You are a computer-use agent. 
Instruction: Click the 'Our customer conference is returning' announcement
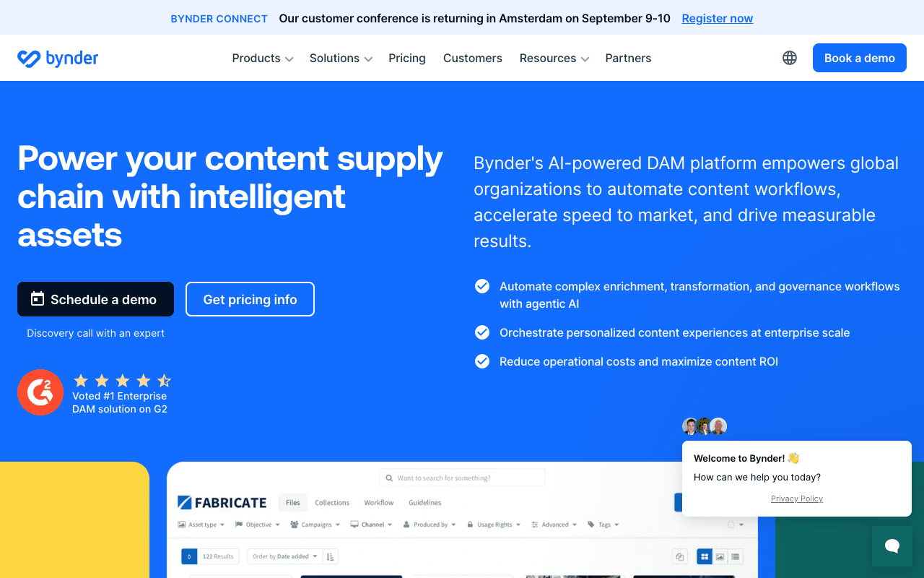[475, 18]
